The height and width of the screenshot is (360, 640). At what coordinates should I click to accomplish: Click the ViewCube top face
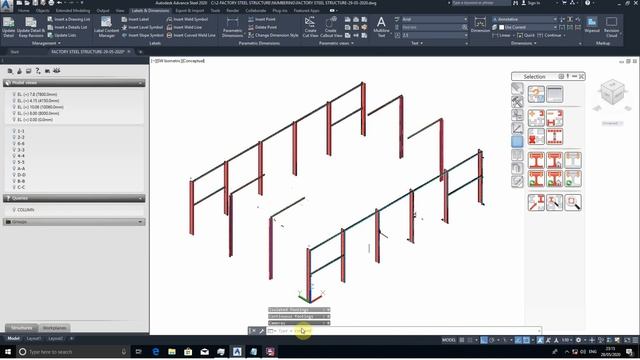coord(612,84)
